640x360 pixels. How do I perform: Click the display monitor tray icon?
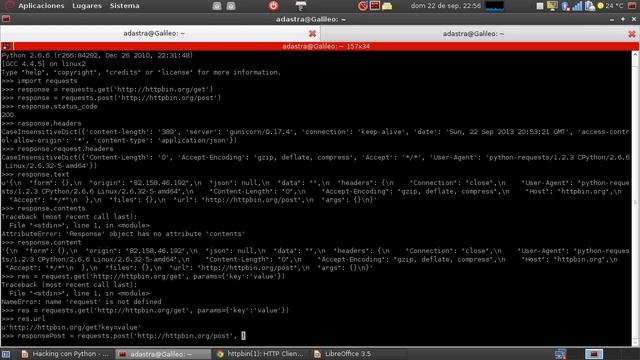click(x=552, y=6)
